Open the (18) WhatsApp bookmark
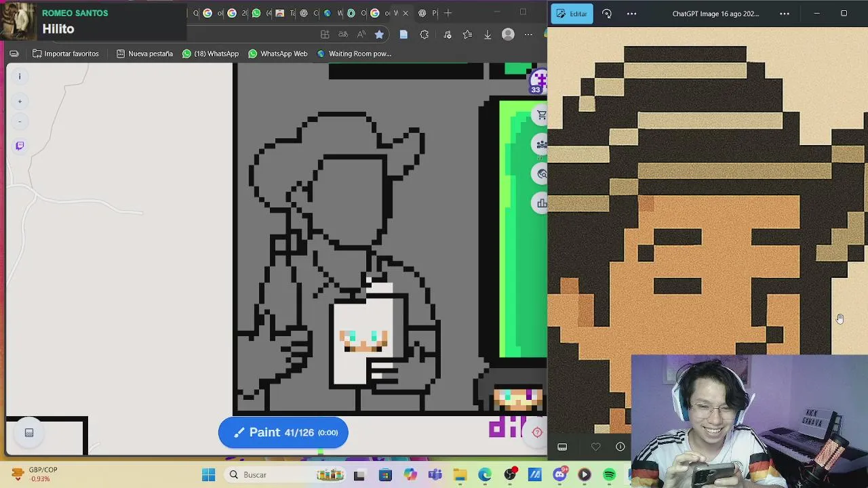 (x=210, y=54)
